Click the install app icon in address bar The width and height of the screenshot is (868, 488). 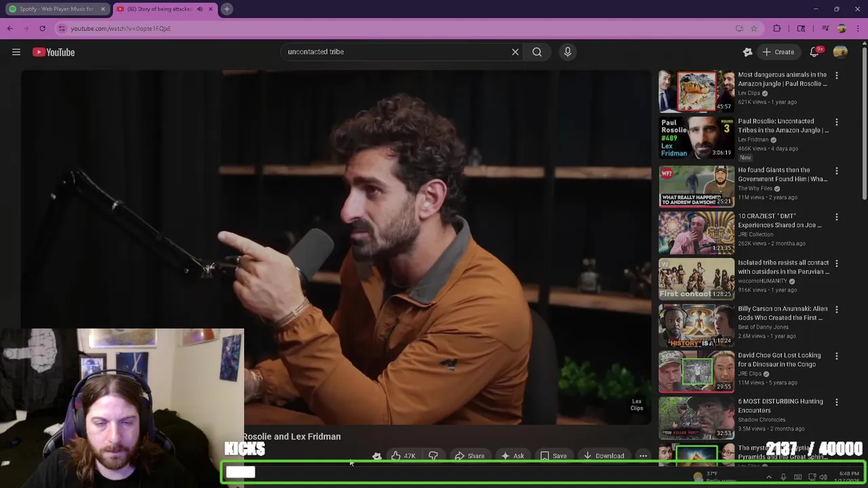pos(739,28)
